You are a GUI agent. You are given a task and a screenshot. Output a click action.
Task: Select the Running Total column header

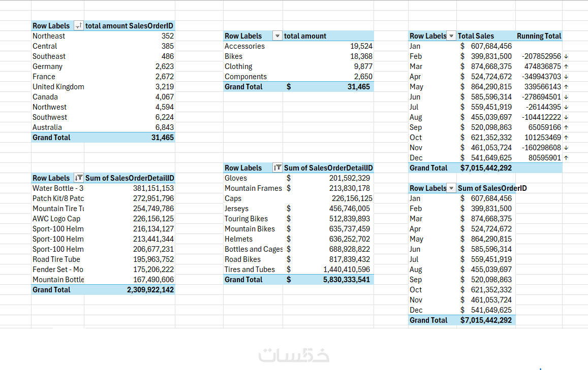pos(539,36)
